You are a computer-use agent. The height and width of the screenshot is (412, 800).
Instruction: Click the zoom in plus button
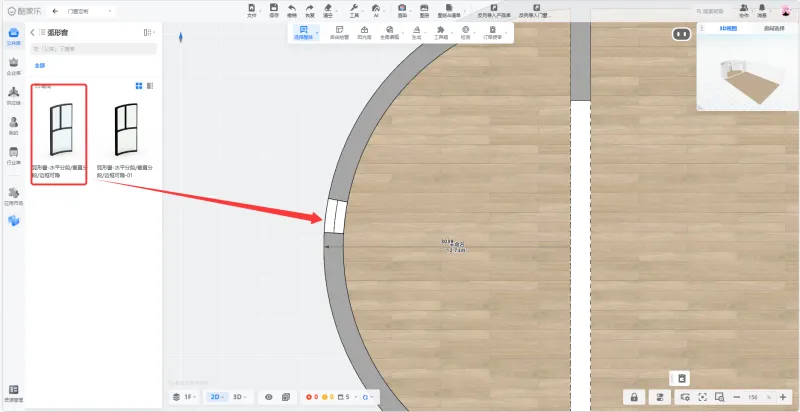tap(782, 397)
